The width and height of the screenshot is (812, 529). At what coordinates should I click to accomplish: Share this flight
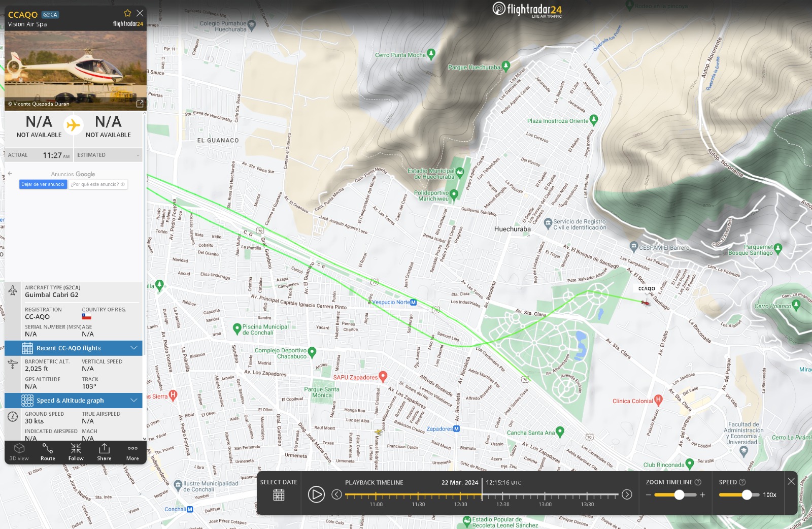(104, 452)
